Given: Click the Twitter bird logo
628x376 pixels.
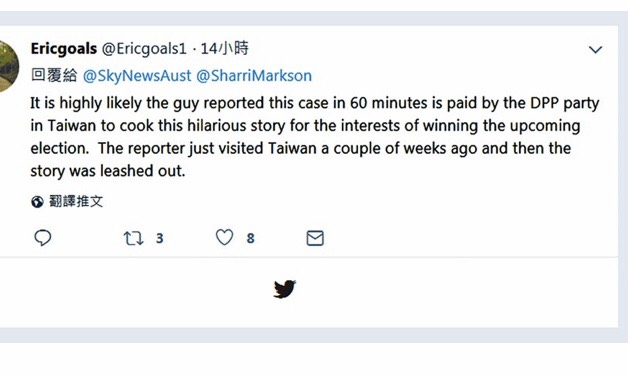Looking at the screenshot, I should click(285, 289).
